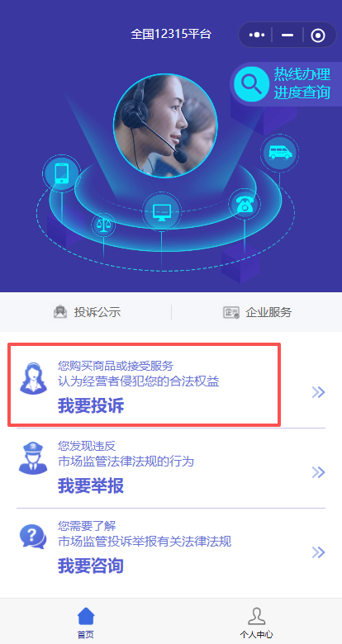
Task: Open the mini program more-options dots menu
Action: pyautogui.click(x=257, y=35)
